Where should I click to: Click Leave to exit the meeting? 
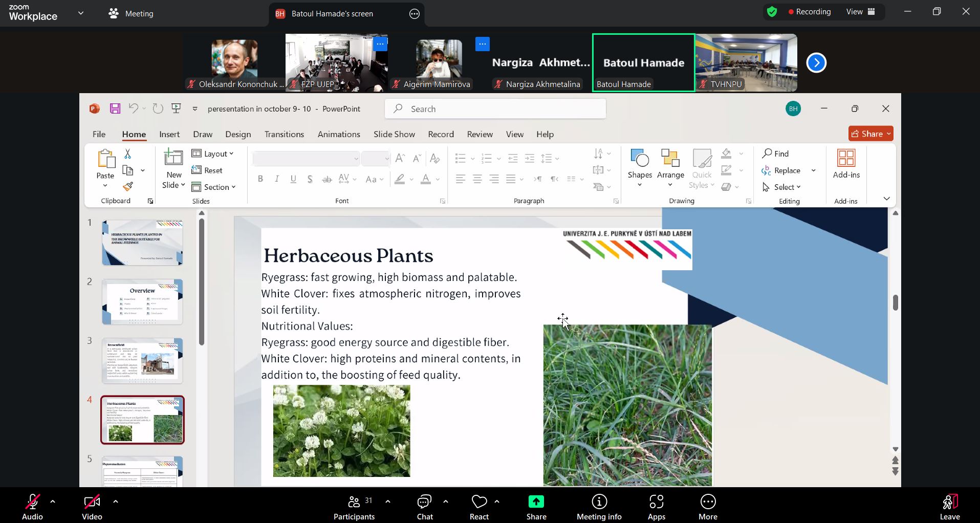coord(949,507)
